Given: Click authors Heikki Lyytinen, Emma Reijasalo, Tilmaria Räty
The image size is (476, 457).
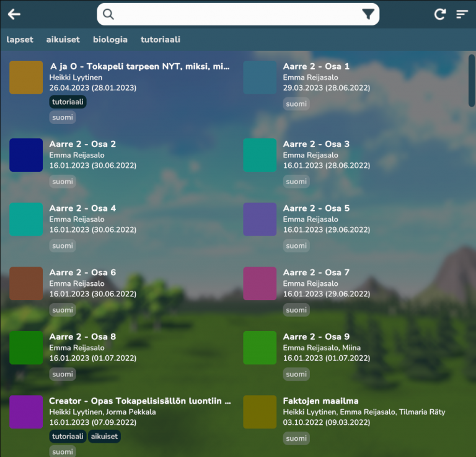Looking at the screenshot, I should coord(364,412).
